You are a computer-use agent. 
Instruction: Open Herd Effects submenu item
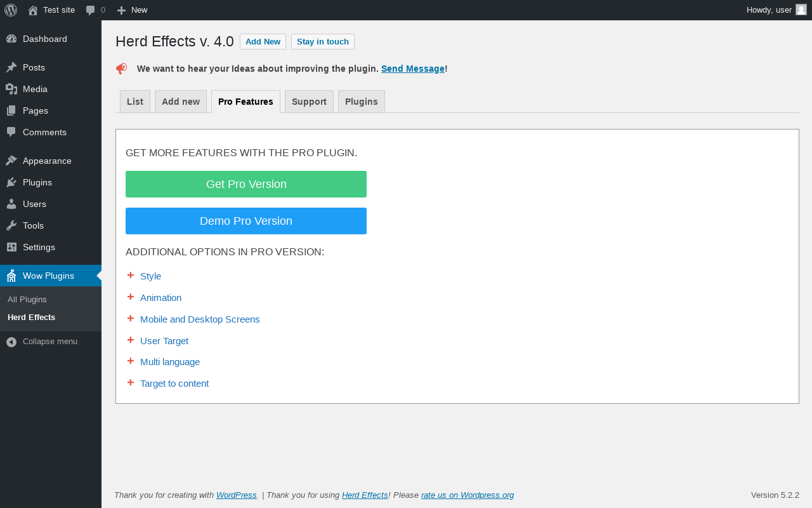[x=32, y=317]
